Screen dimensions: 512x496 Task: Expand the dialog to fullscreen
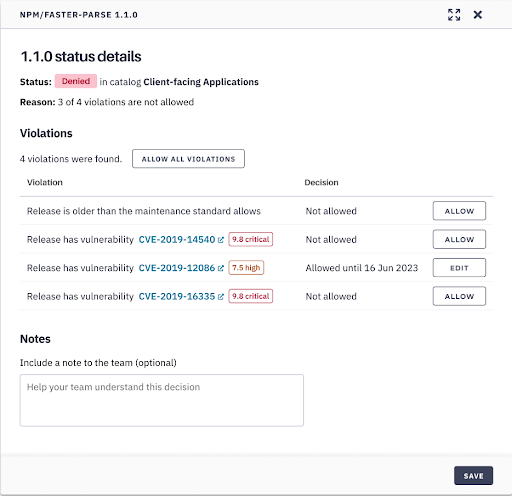(454, 15)
